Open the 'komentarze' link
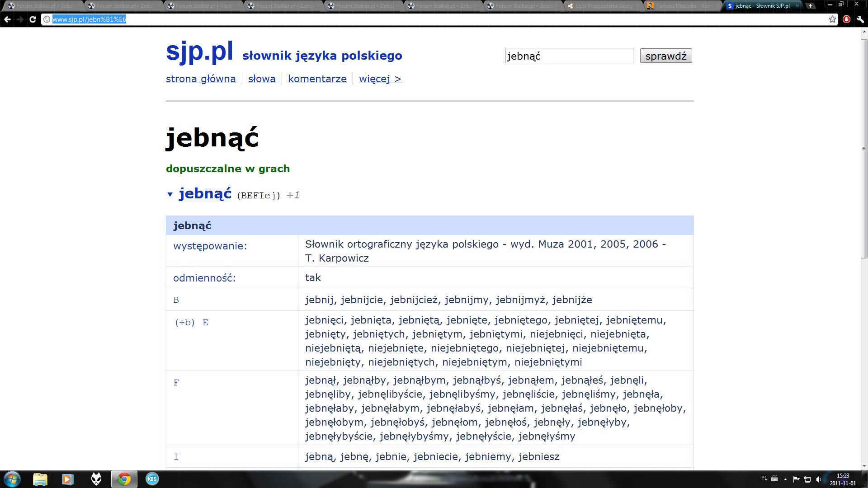The width and height of the screenshot is (868, 488). [317, 79]
